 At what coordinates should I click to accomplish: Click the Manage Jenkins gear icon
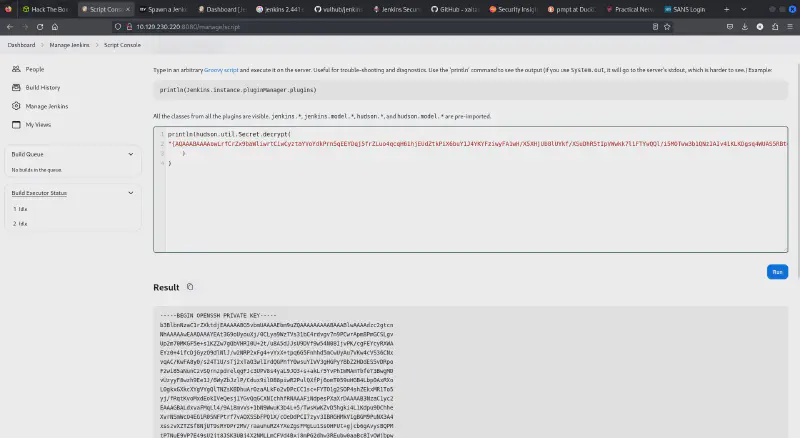(16, 106)
